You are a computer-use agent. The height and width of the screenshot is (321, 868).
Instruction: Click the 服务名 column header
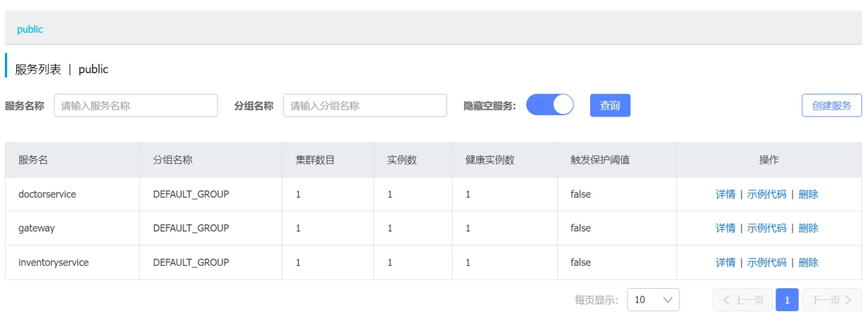pyautogui.click(x=33, y=160)
